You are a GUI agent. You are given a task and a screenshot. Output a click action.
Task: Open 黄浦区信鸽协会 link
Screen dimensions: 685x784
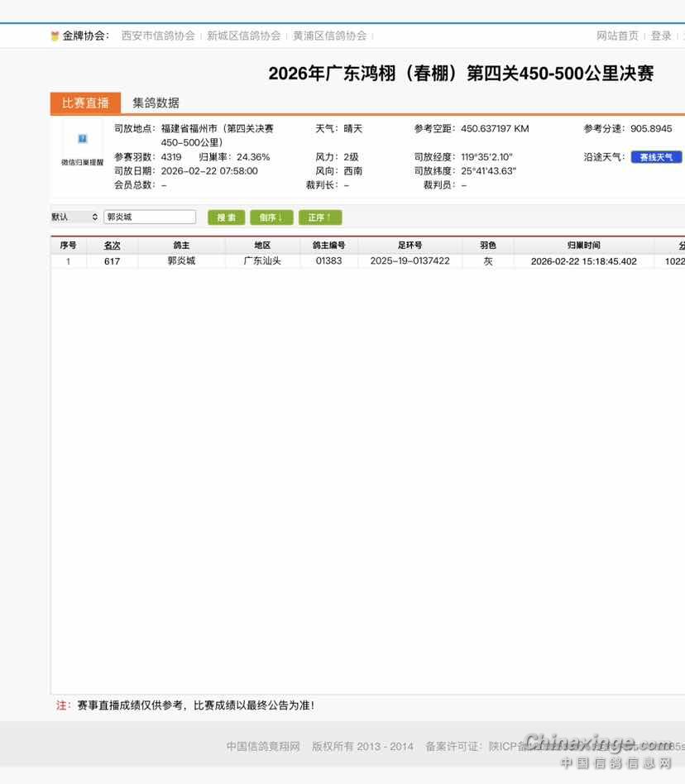(x=329, y=36)
